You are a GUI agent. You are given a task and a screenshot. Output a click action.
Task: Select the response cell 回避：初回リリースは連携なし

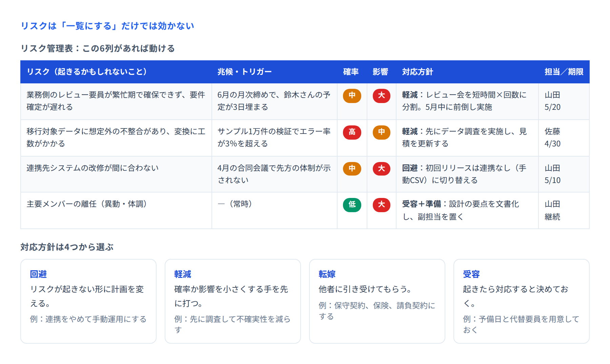click(x=467, y=175)
